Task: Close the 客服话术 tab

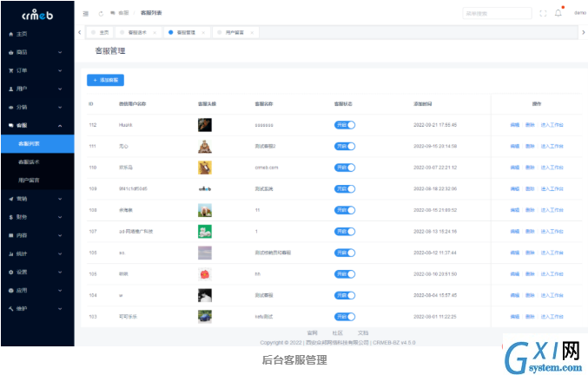Action: pyautogui.click(x=155, y=33)
